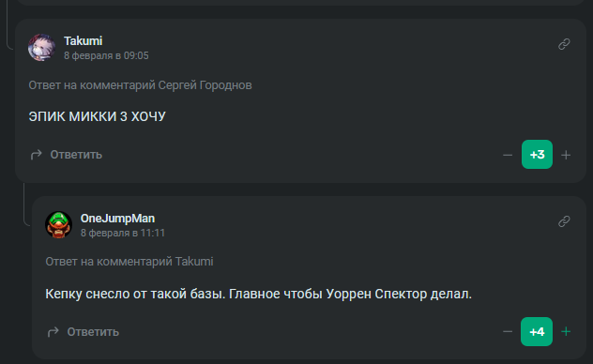The image size is (593, 364).
Task: Upvote OneJumpMan's comment with green plus
Action: click(566, 332)
